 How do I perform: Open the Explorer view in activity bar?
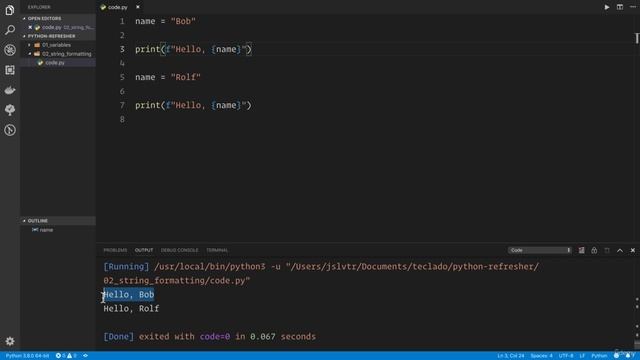10,9
